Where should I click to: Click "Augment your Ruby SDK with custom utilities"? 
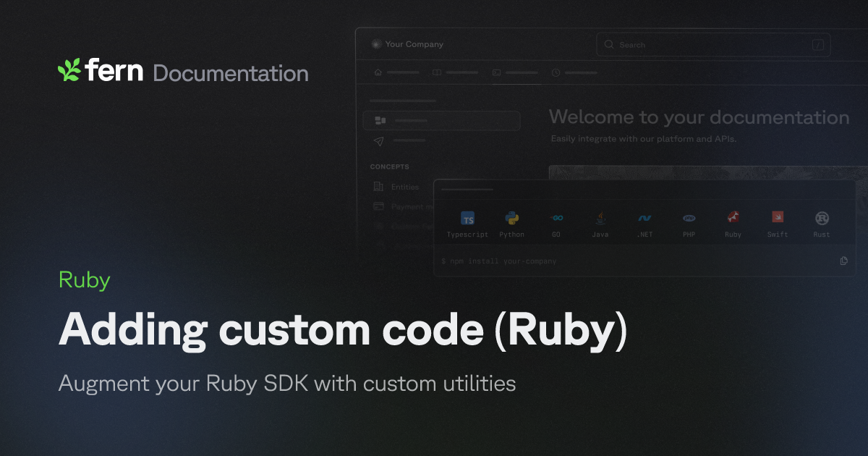(x=287, y=384)
